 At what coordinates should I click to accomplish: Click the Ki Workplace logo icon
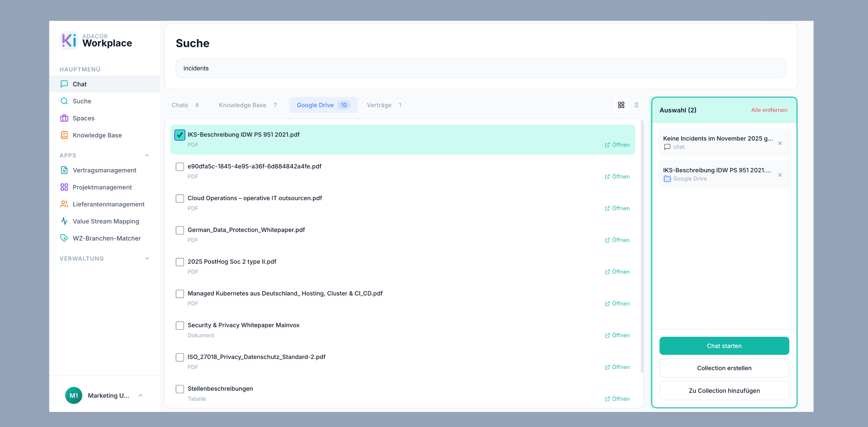pyautogui.click(x=69, y=40)
